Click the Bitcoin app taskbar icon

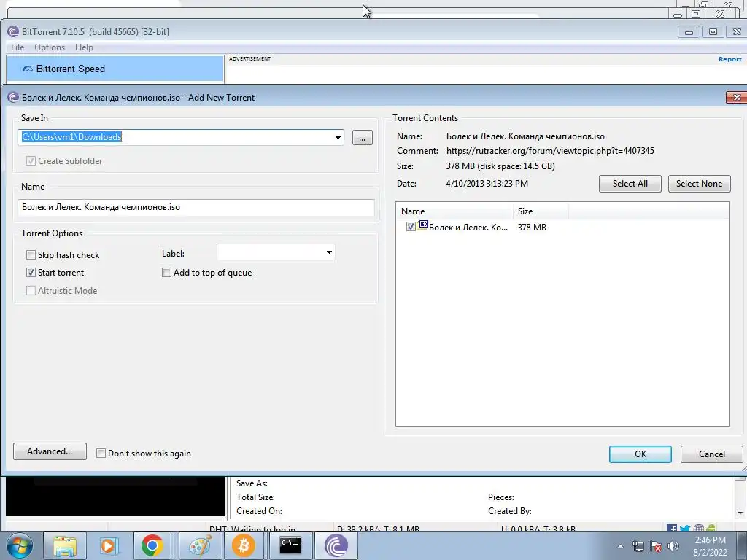(x=244, y=545)
